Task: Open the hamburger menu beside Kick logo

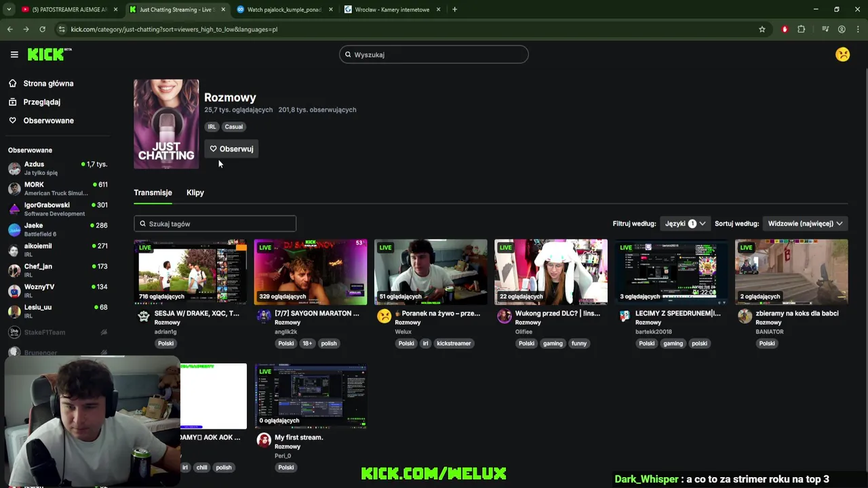Action: (14, 54)
